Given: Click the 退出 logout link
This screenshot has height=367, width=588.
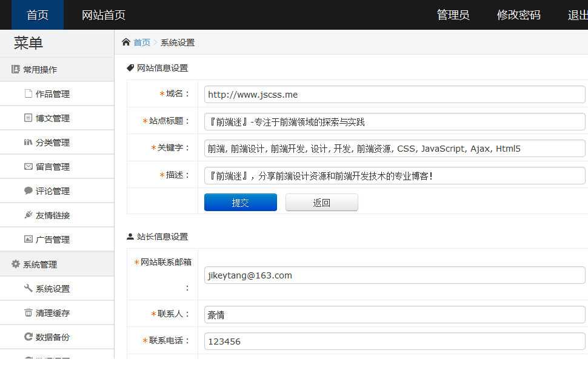Looking at the screenshot, I should point(578,15).
